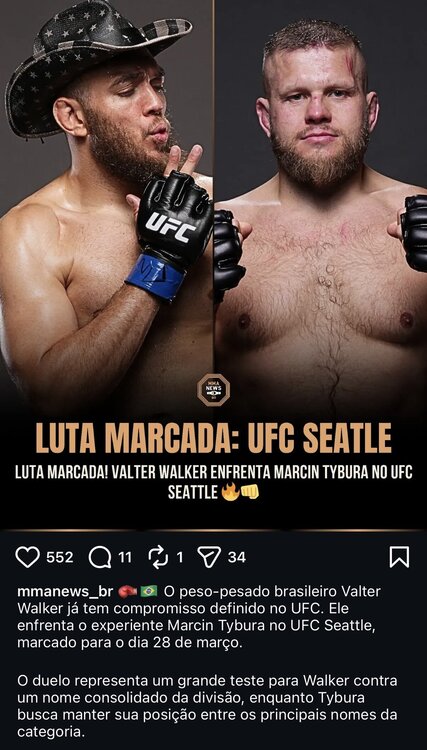Screen dimensions: 427x750
Task: Open mmanews_br profile from caption
Action: click(65, 592)
